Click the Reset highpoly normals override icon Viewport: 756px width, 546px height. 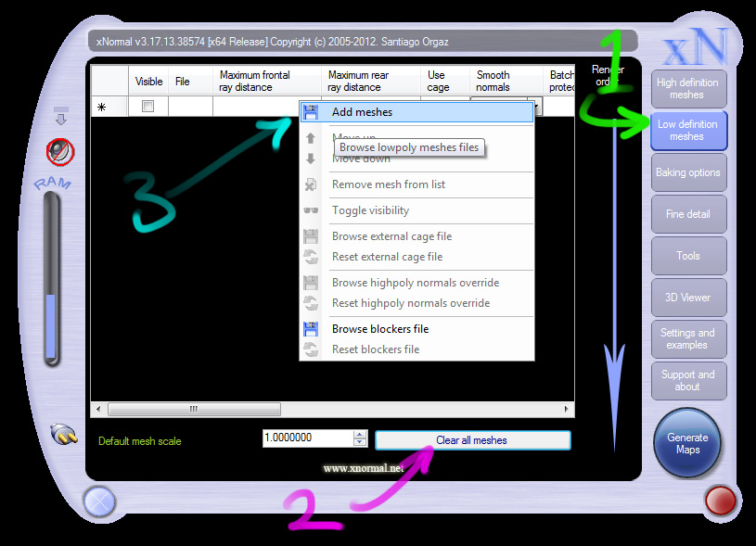coord(311,303)
